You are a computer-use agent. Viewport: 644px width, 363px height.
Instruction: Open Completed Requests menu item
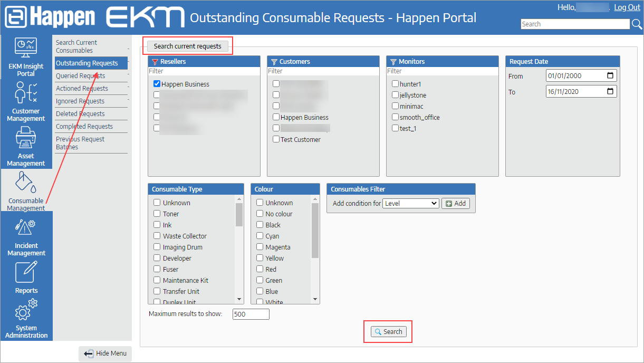click(x=91, y=127)
